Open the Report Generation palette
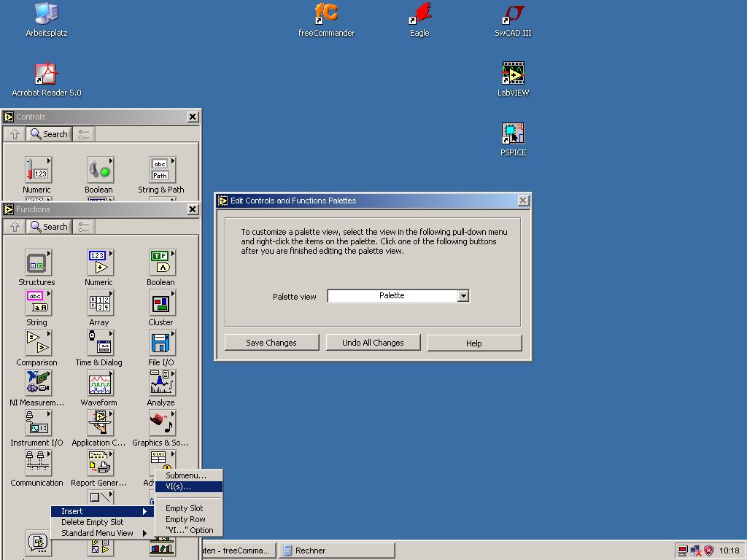The width and height of the screenshot is (747, 560). [x=99, y=463]
